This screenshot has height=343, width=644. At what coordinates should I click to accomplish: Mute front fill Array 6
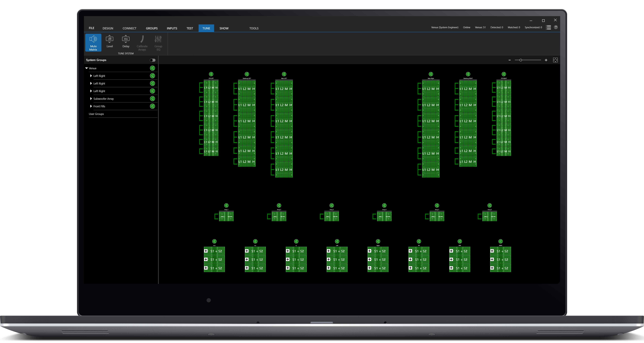(x=490, y=205)
